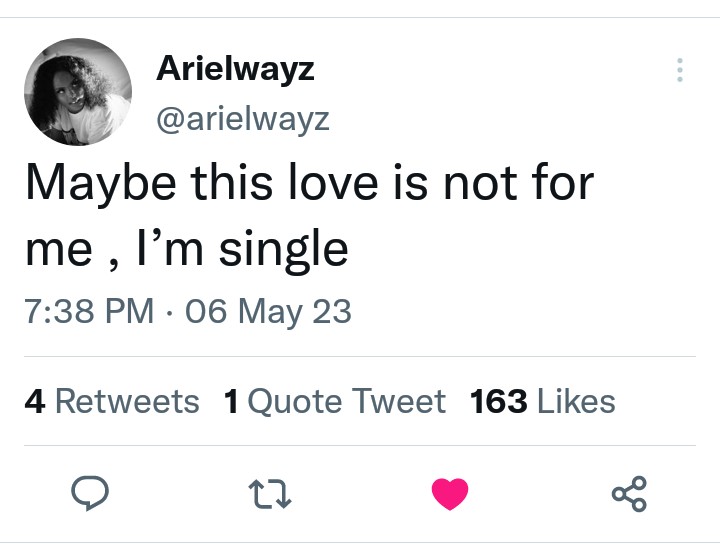Click the number 163 in likes count
720x544 pixels.
498,402
